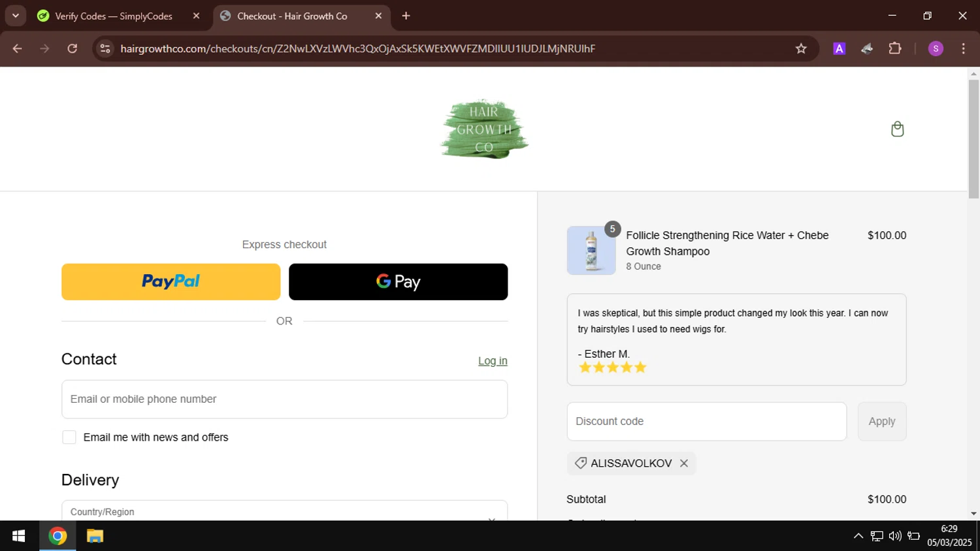Screen dimensions: 980x551
Task: Click the forward navigation arrow
Action: 44,48
